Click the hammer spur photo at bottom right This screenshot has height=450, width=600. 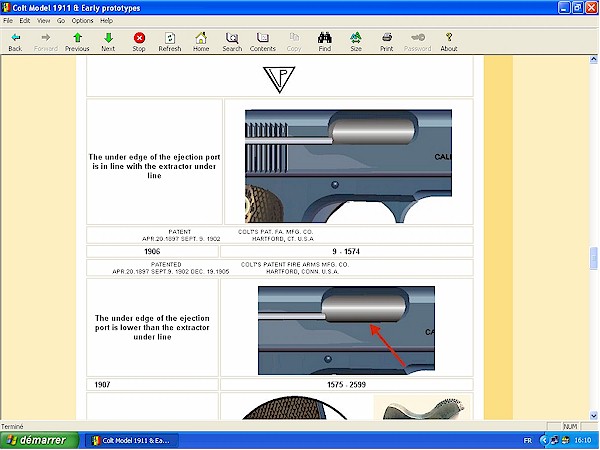422,408
